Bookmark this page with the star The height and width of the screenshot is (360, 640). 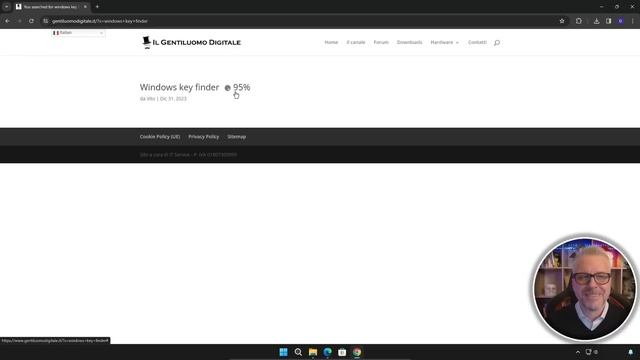pos(562,21)
